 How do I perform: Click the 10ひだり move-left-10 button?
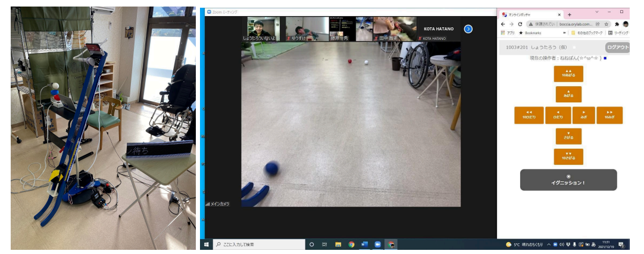[x=529, y=115]
